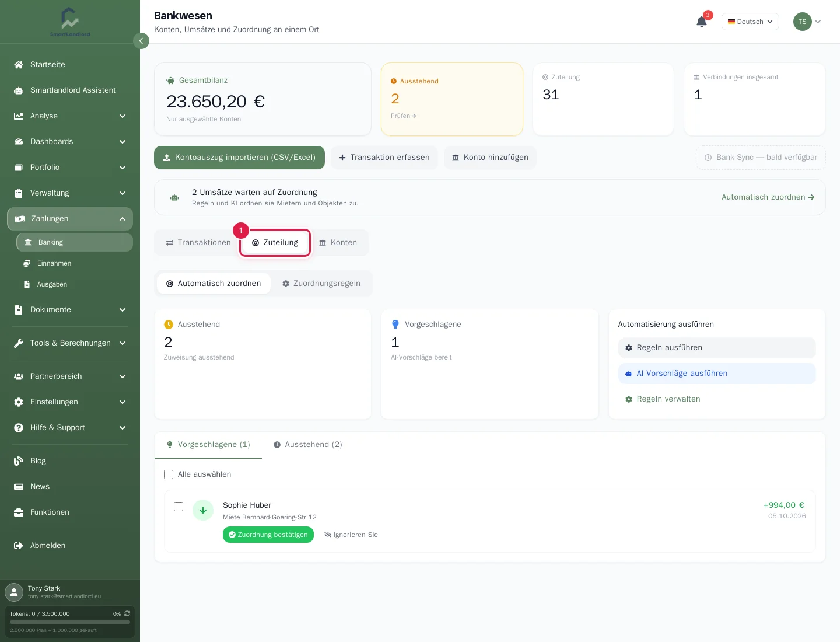Image resolution: width=840 pixels, height=642 pixels.
Task: Expand the Partnerbereich menu chevron
Action: tap(123, 376)
